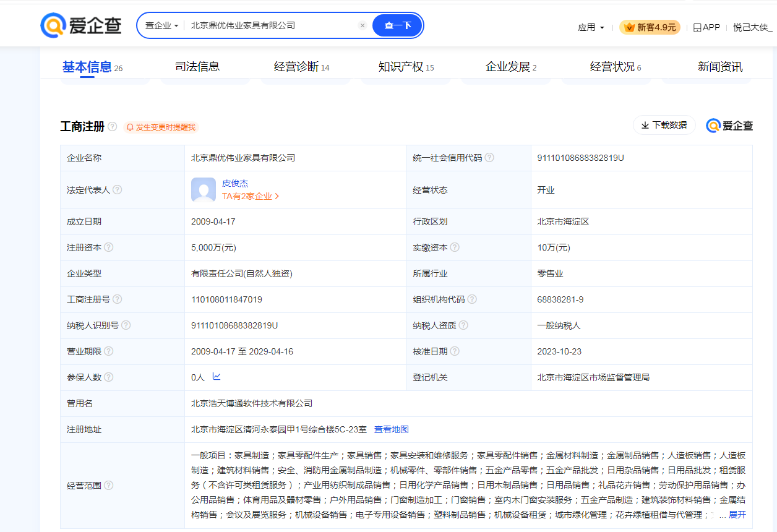The image size is (777, 532).
Task: Switch to 新闻资讯 tab
Action: [720, 67]
